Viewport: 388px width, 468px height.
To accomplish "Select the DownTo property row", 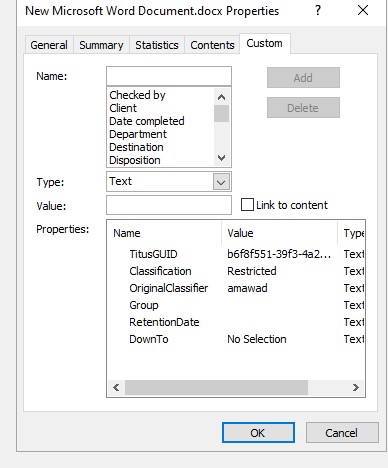I will (x=236, y=339).
